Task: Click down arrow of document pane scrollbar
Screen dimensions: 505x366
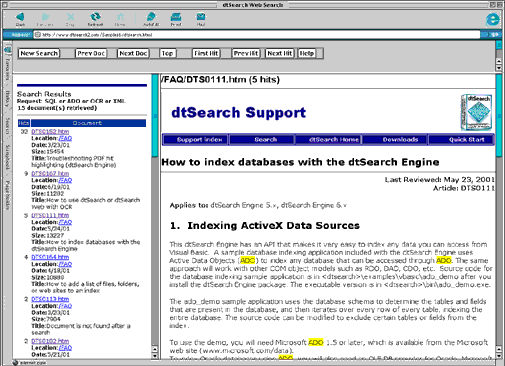Action: tap(499, 355)
